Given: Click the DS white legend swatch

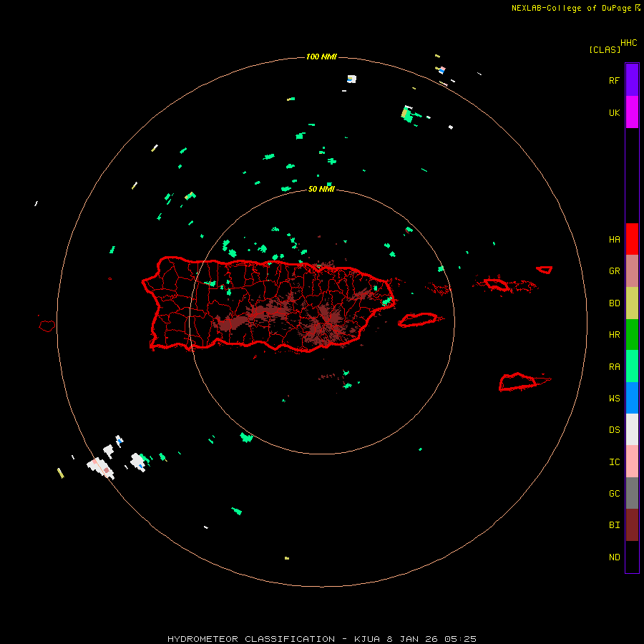Looking at the screenshot, I should pyautogui.click(x=632, y=429).
